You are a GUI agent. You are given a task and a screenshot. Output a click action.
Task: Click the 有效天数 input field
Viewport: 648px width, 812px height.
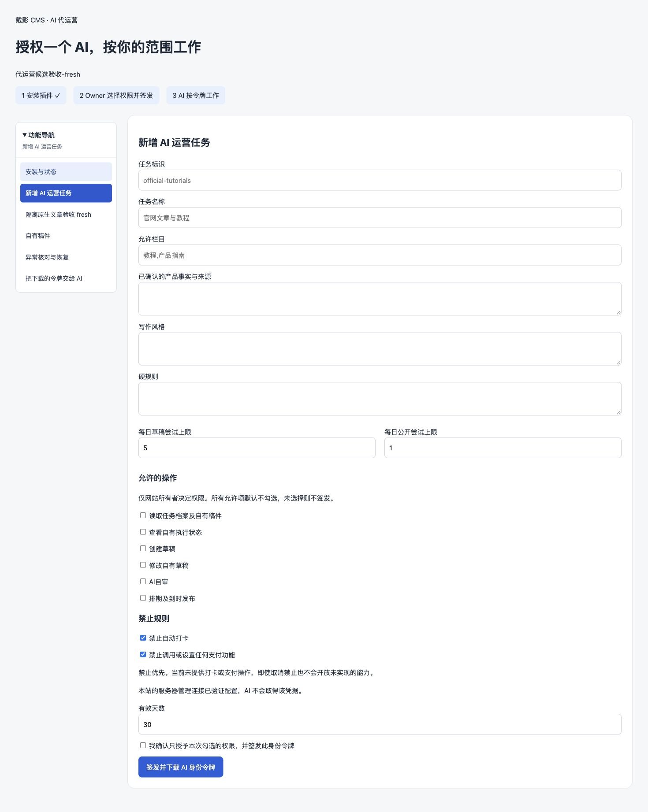[380, 724]
